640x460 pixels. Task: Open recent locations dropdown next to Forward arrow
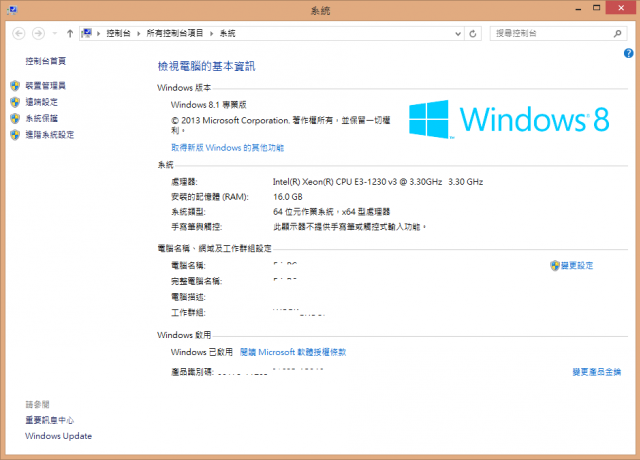pos(54,33)
